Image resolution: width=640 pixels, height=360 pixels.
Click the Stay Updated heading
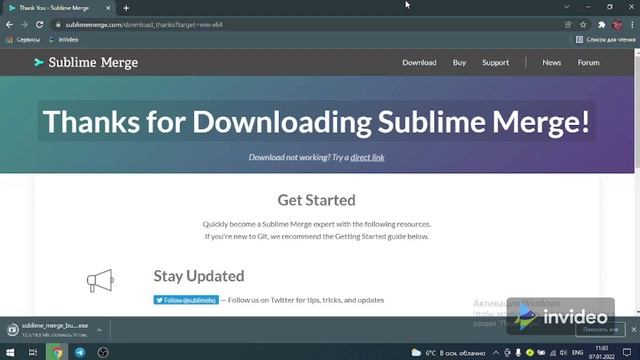point(199,276)
